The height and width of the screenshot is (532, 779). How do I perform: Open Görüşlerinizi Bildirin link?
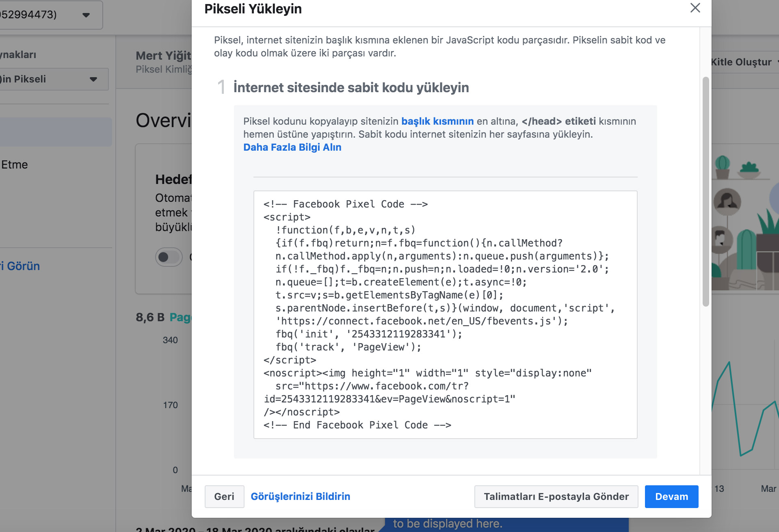(x=300, y=496)
